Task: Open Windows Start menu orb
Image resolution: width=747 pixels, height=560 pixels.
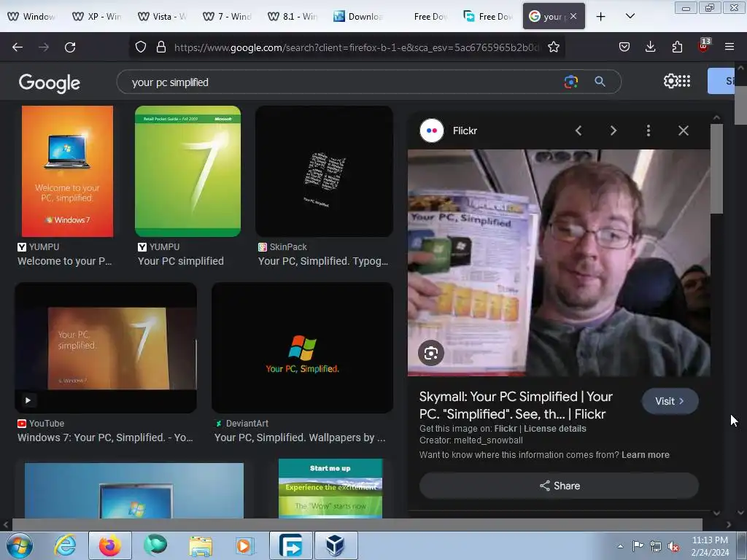Action: (20, 545)
